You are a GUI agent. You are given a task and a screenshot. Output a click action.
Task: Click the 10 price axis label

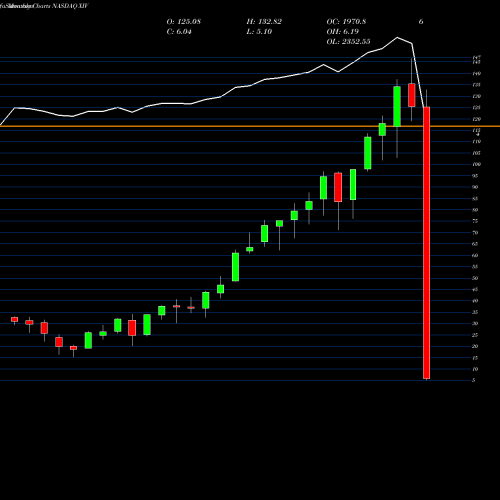click(x=475, y=369)
